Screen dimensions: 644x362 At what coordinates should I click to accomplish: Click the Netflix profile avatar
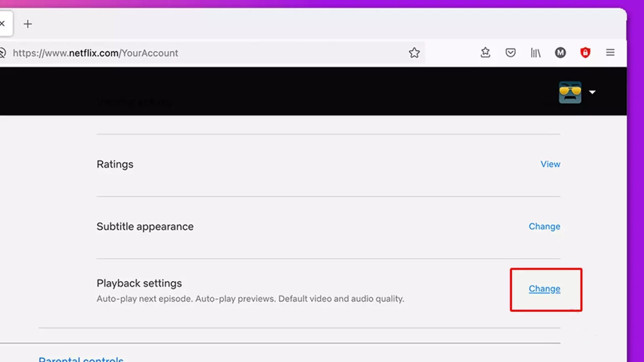pos(570,92)
